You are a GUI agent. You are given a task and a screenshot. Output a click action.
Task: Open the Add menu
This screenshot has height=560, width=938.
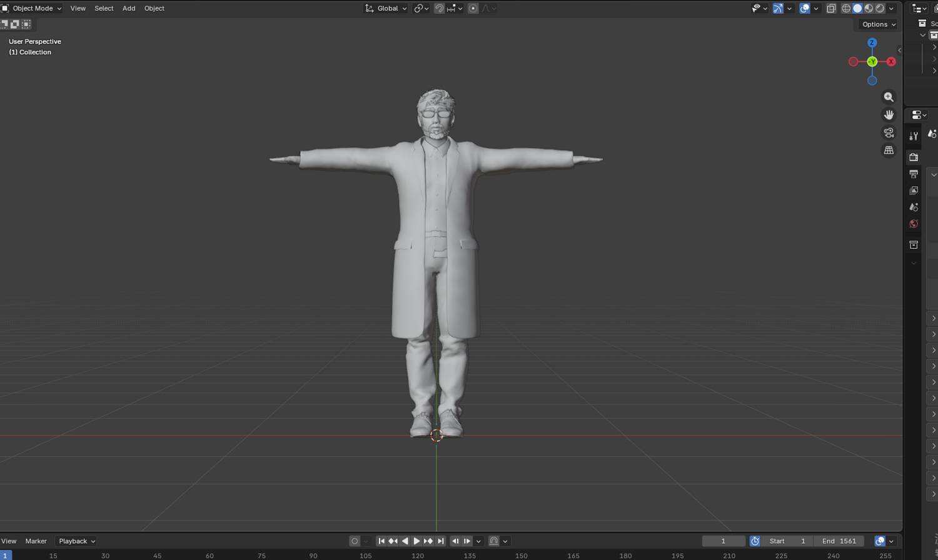(x=129, y=8)
